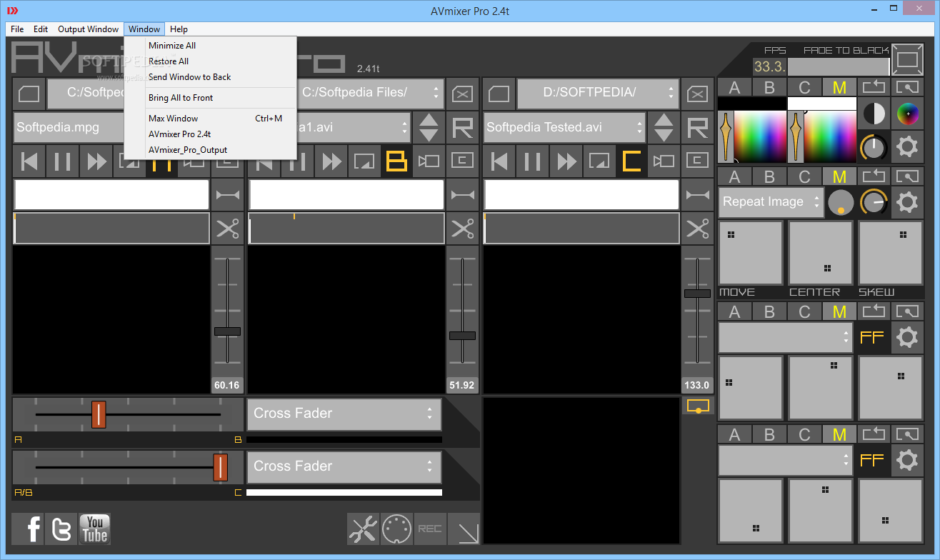
Task: Click the left rainbow color picker swatch
Action: click(759, 136)
